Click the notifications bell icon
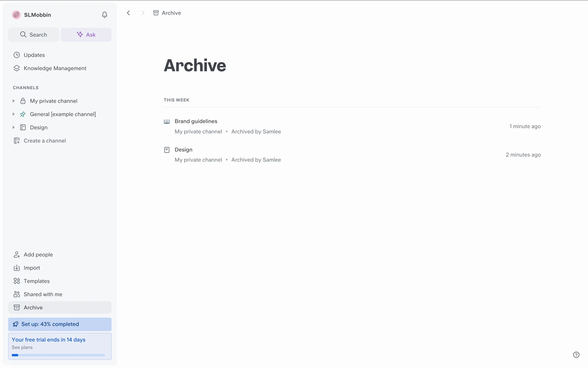 click(104, 15)
